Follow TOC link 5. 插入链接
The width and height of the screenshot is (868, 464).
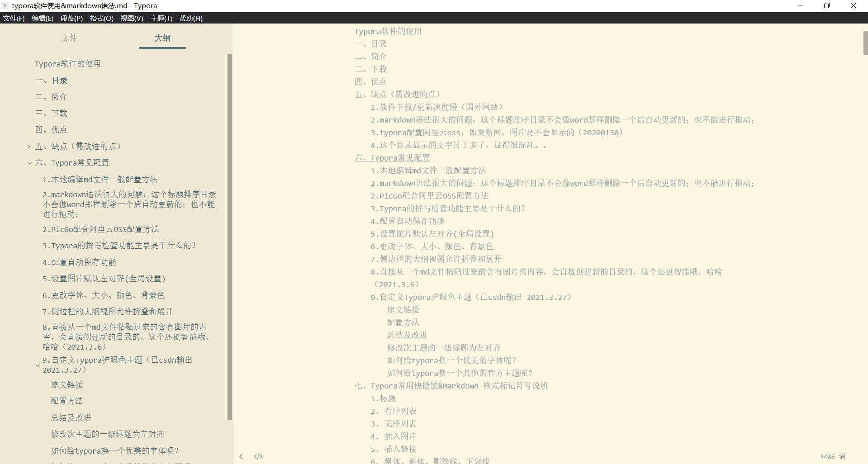coord(394,449)
